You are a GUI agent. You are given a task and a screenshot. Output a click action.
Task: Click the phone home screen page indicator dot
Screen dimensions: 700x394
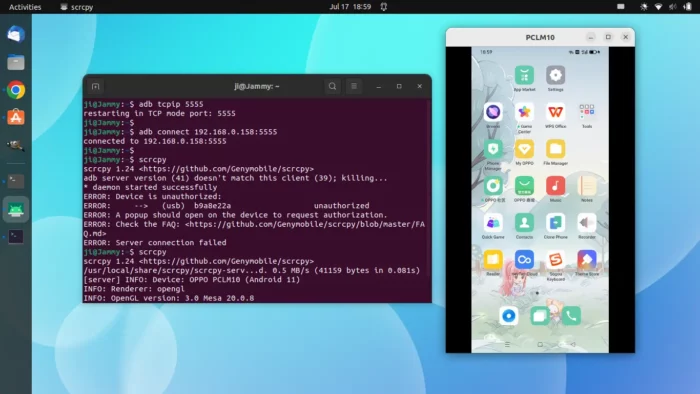pos(537,293)
